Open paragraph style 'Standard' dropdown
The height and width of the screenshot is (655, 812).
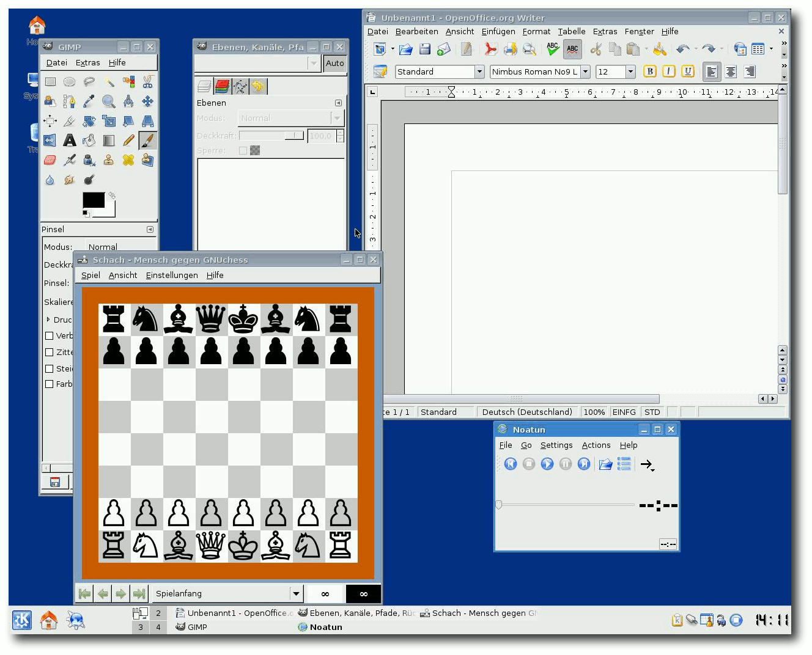point(479,71)
